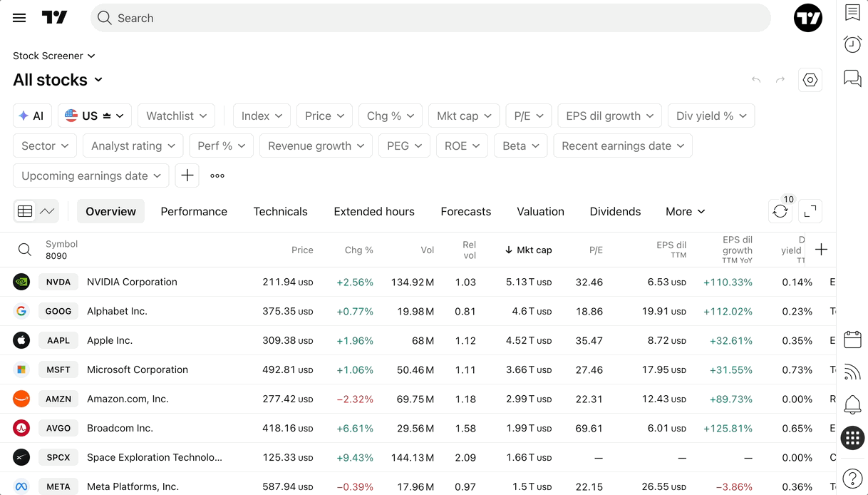Open the chats sidebar icon
868x495 pixels.
click(852, 78)
